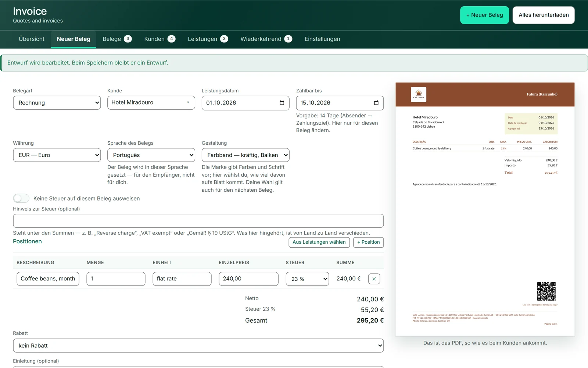Open Zahlbar bis calendar picker icon
The width and height of the screenshot is (588, 368).
pyautogui.click(x=376, y=103)
